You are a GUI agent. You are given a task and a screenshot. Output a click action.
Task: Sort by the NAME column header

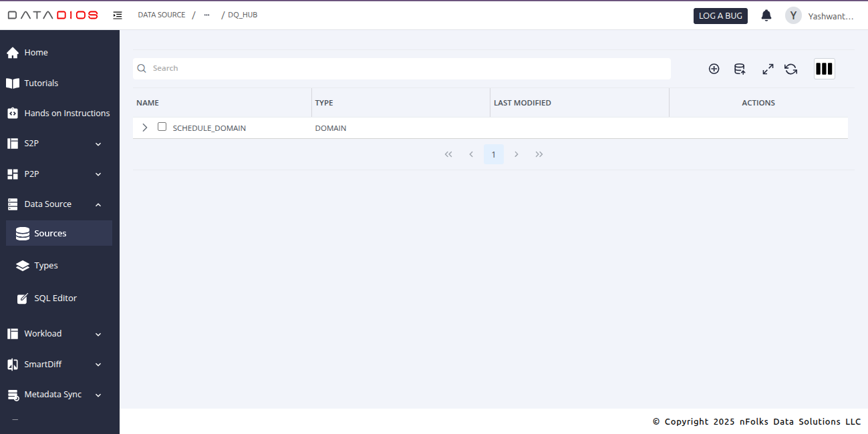pyautogui.click(x=148, y=103)
